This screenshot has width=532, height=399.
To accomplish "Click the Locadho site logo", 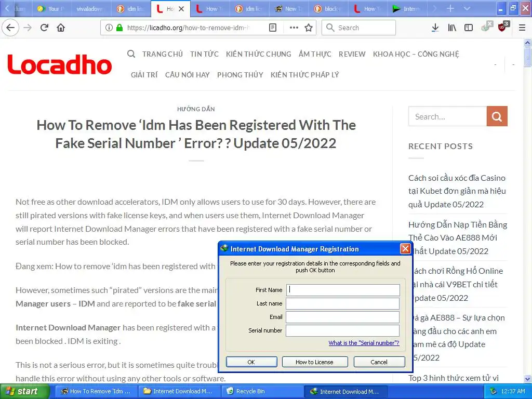I will (x=59, y=64).
